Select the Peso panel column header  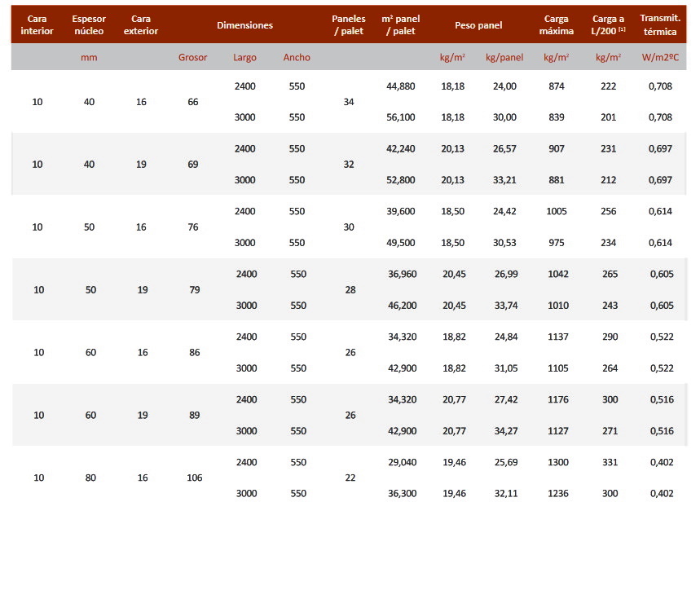pyautogui.click(x=478, y=25)
